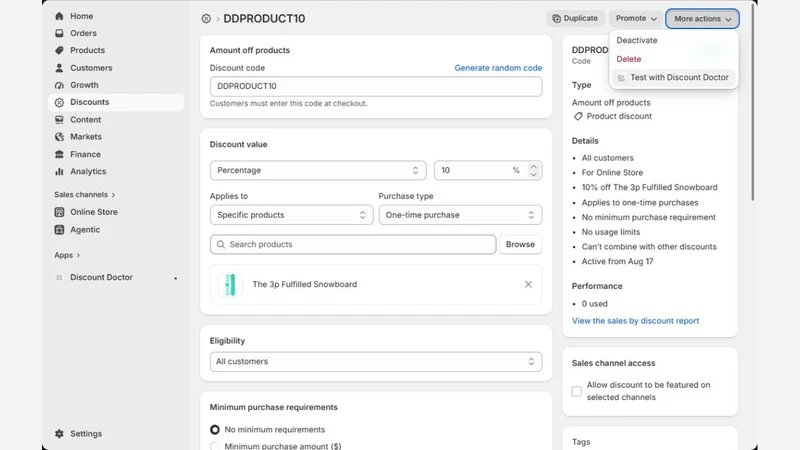Click the Home icon in sidebar
This screenshot has height=450, width=800.
(x=59, y=16)
